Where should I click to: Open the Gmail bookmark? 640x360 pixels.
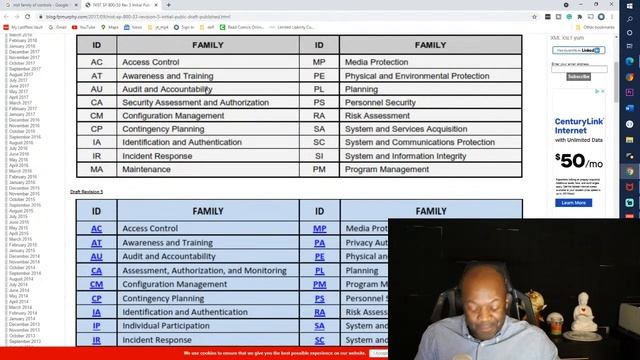[x=58, y=27]
